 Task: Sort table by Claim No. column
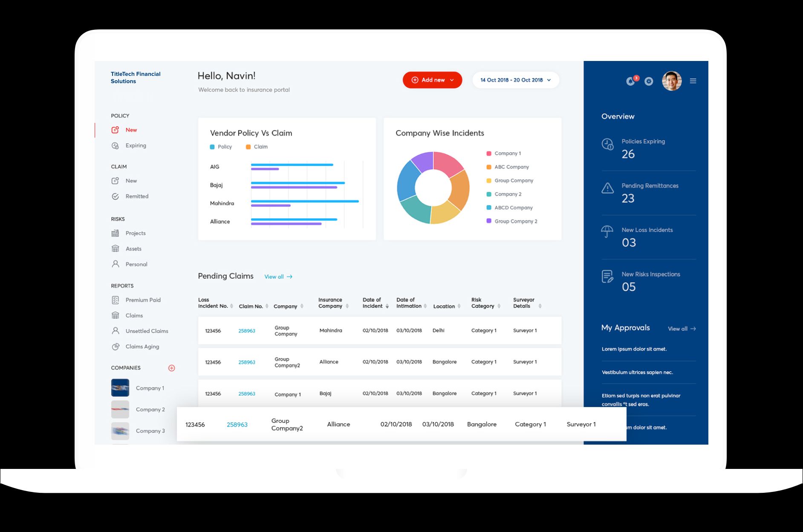coord(267,306)
